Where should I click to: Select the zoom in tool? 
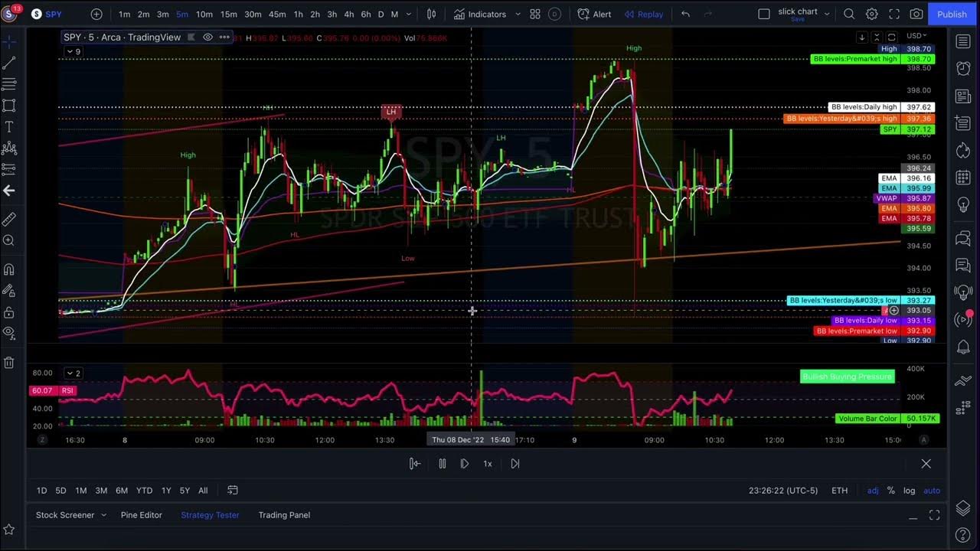point(9,240)
